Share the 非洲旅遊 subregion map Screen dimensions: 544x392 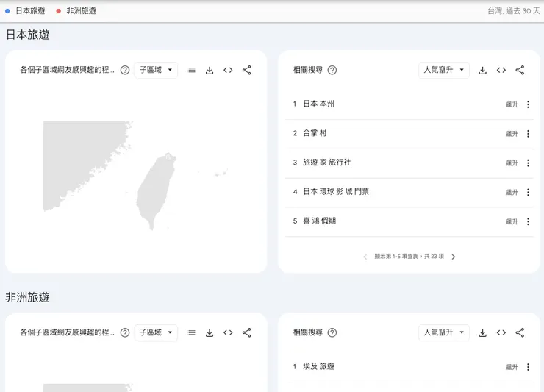click(247, 332)
